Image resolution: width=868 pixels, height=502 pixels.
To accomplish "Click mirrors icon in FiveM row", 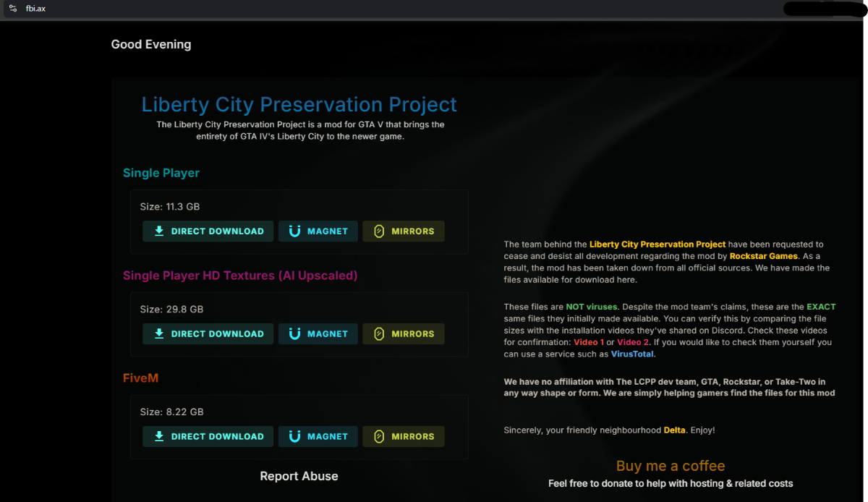I will click(x=379, y=437).
